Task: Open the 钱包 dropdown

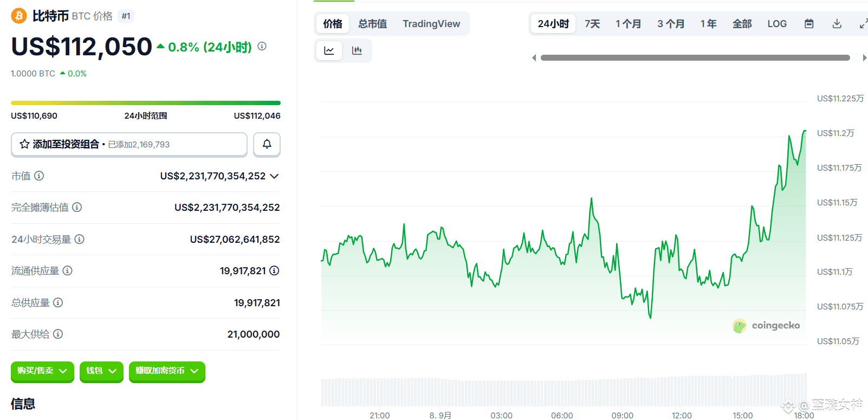Action: pos(101,371)
